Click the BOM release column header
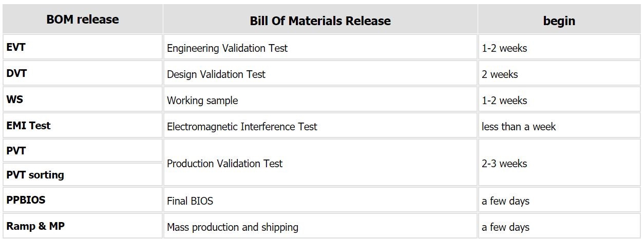This screenshot has width=644, height=239. pos(82,19)
